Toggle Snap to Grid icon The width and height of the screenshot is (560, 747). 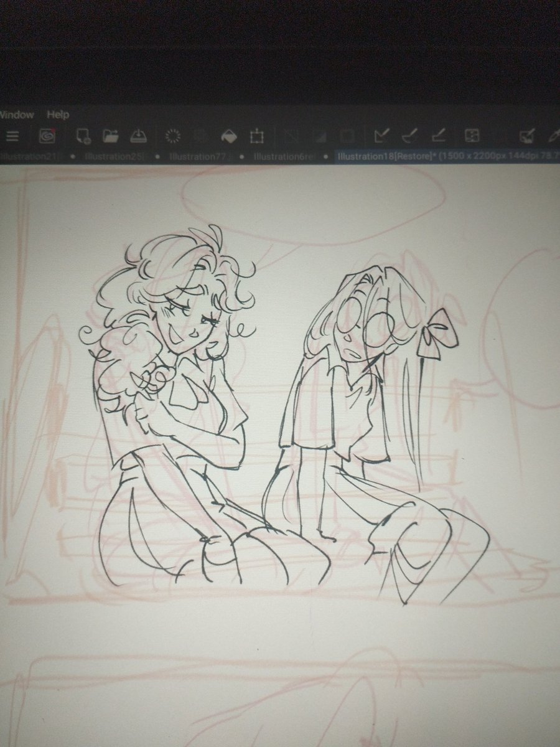[438, 134]
